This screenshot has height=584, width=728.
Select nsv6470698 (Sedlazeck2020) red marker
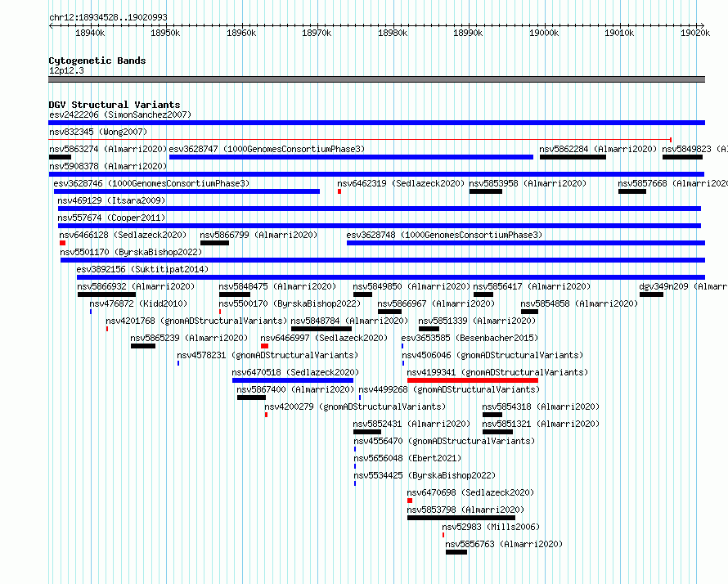click(x=410, y=501)
